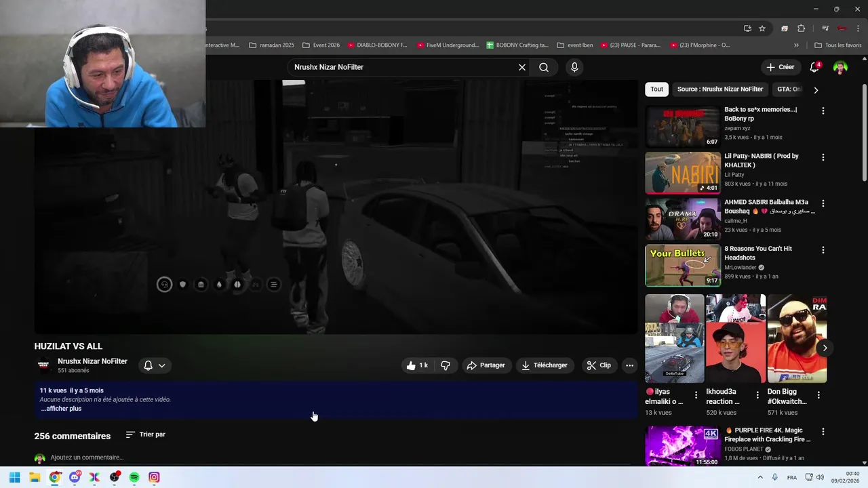Click the magnifier search button
Viewport: 868px width, 488px height.
(544, 67)
